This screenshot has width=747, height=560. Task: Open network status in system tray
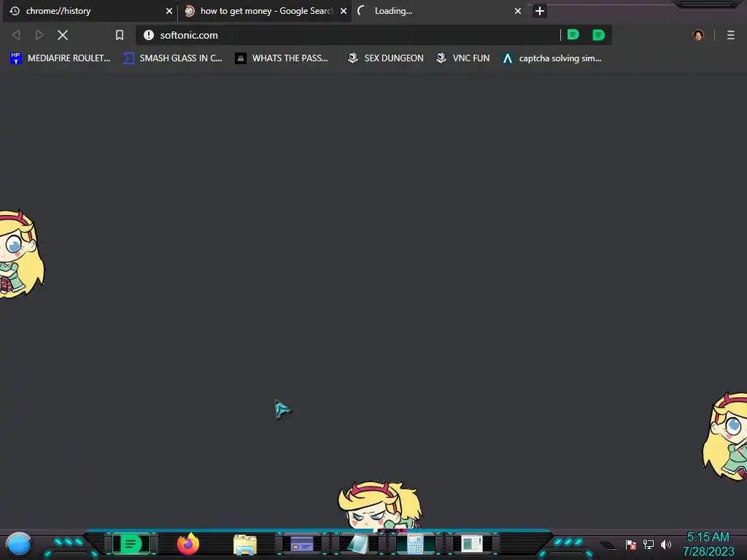[648, 544]
